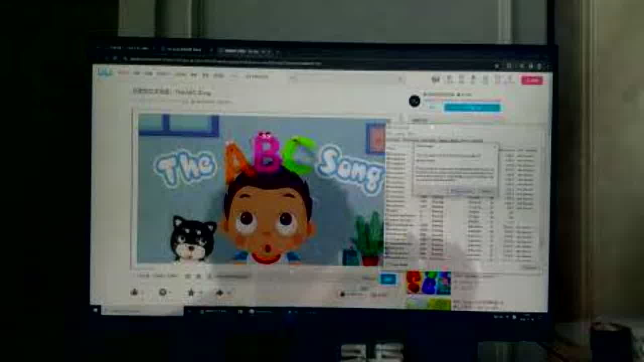Like the video with the thumbs-up icon
The height and width of the screenshot is (362, 644).
click(x=134, y=292)
